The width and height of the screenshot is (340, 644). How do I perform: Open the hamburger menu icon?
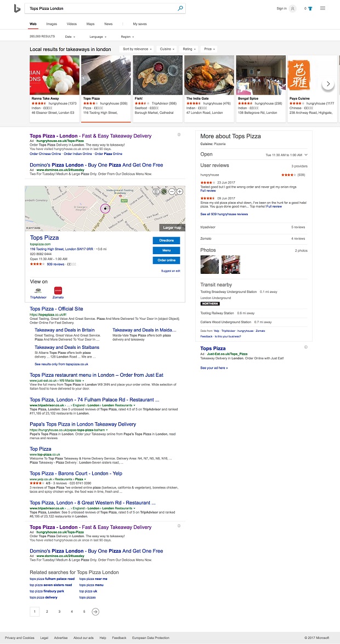[323, 8]
